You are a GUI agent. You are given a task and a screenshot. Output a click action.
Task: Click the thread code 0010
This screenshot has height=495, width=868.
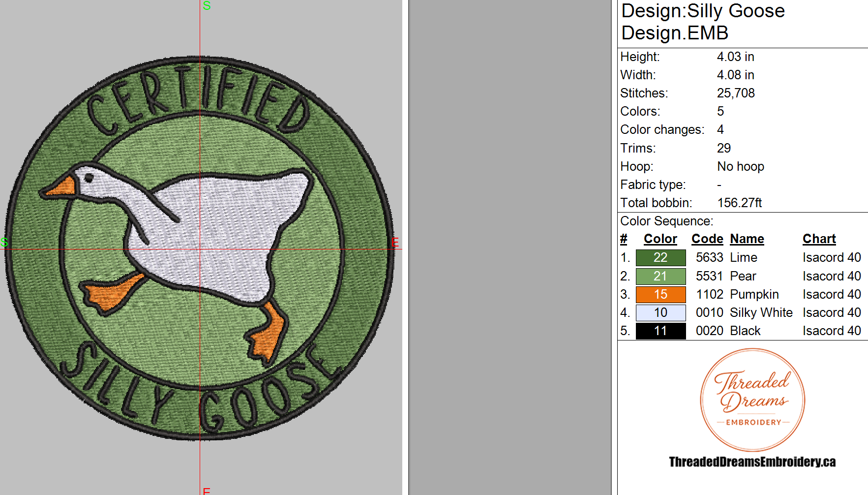point(710,312)
